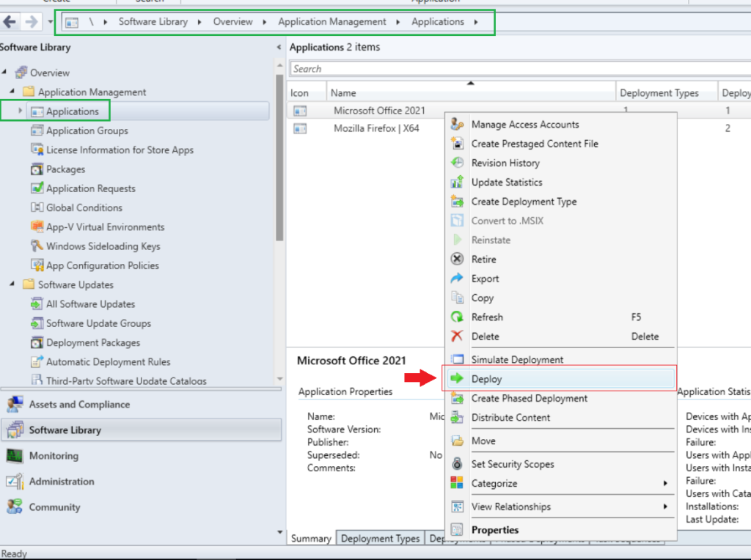Open the Categorize submenu arrow

pos(665,484)
